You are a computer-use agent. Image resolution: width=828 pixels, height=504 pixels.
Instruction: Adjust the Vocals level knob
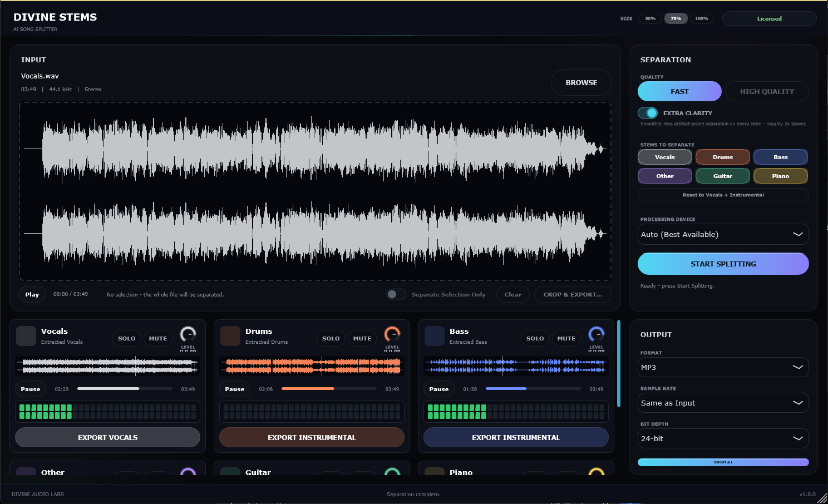click(188, 334)
